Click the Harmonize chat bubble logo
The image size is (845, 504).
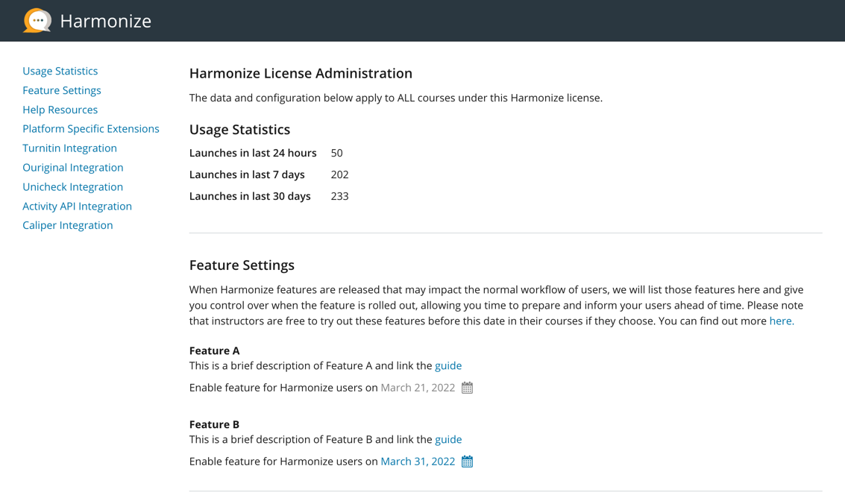pyautogui.click(x=37, y=21)
